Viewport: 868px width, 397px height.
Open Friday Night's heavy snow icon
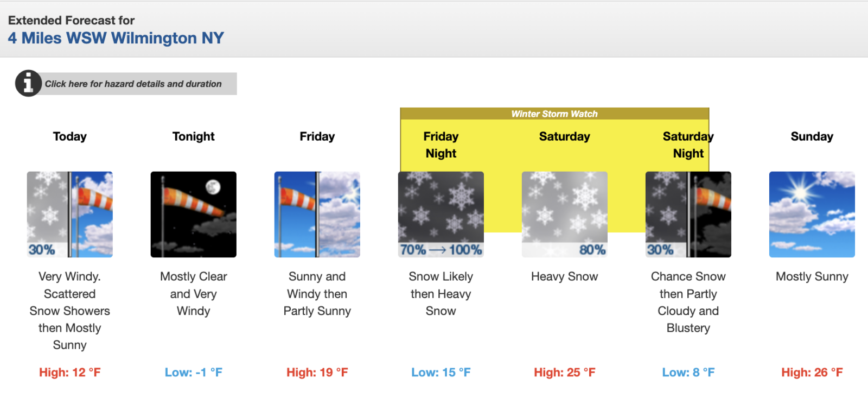click(441, 214)
